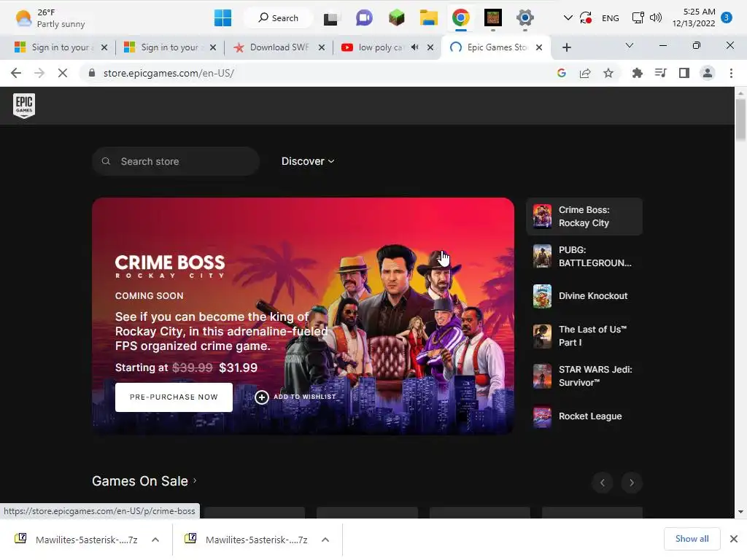Open the Chat app on taskbar
The height and width of the screenshot is (560, 747).
pos(364,18)
